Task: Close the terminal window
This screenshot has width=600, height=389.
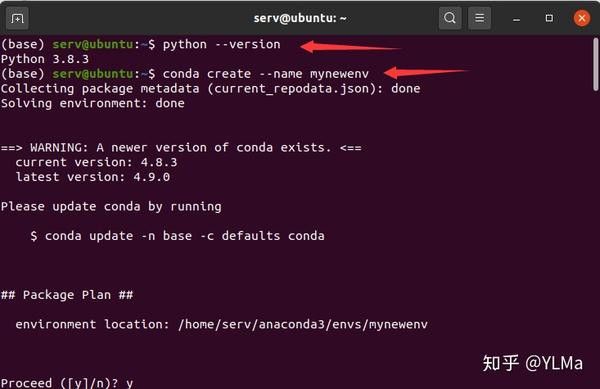Action: [x=582, y=18]
